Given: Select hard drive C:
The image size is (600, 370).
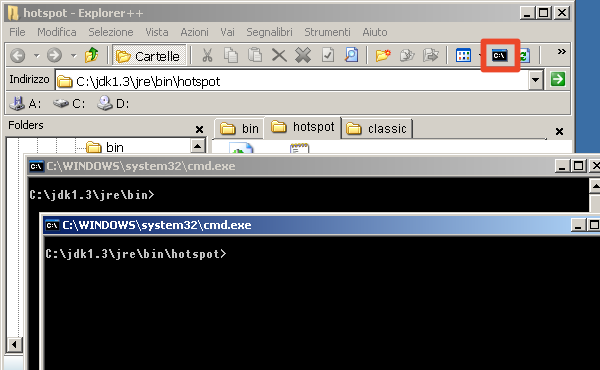Looking at the screenshot, I should (69, 104).
